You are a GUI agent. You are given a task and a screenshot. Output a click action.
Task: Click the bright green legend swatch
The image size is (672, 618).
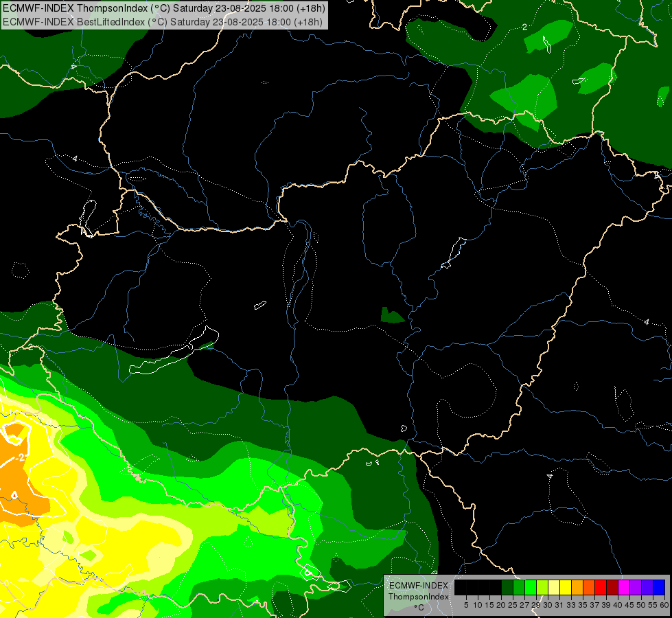531,587
